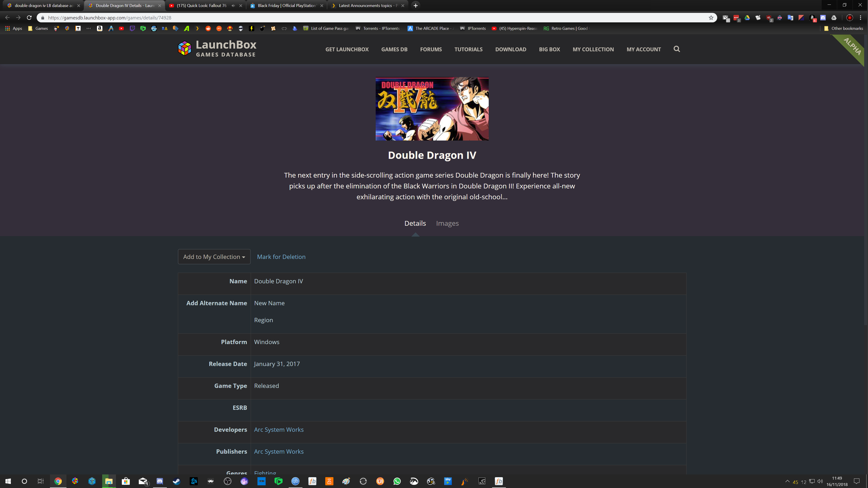Open WhatsApp from the taskbar

tap(397, 481)
